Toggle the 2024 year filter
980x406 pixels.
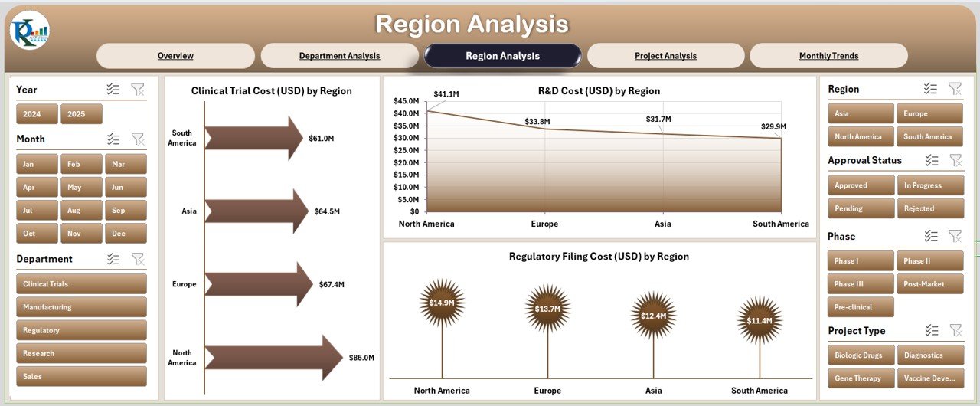(37, 114)
